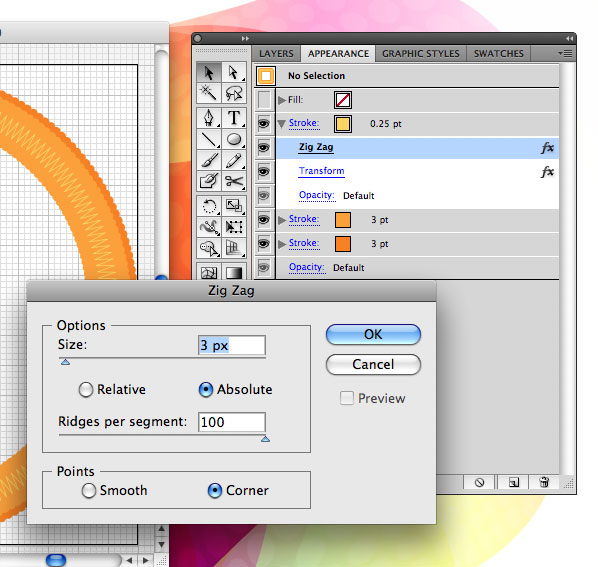598x567 pixels.
Task: Hide the darker orange 3 pt Stroke
Action: [x=264, y=244]
